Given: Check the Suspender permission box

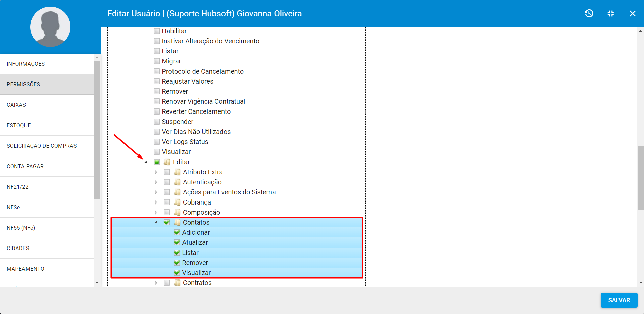Looking at the screenshot, I should [x=157, y=122].
